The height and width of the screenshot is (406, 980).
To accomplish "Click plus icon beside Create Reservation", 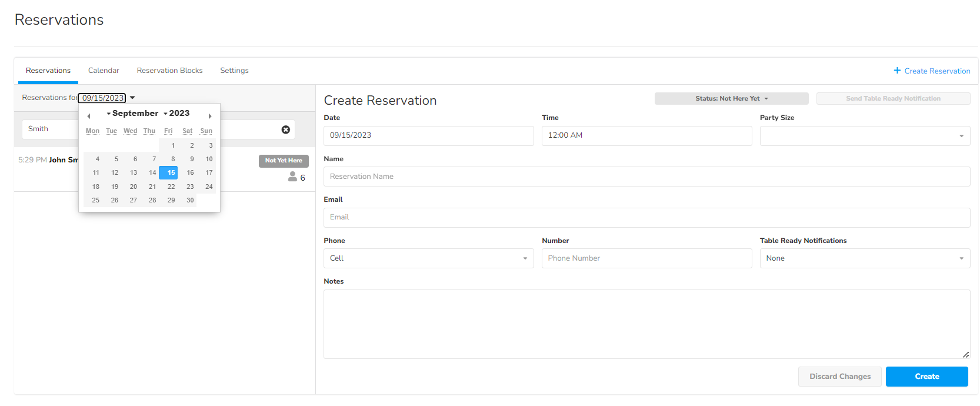I will coord(897,71).
